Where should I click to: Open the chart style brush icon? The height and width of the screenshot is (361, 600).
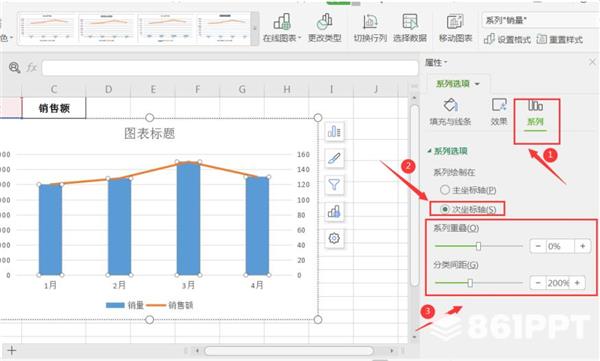click(x=334, y=158)
